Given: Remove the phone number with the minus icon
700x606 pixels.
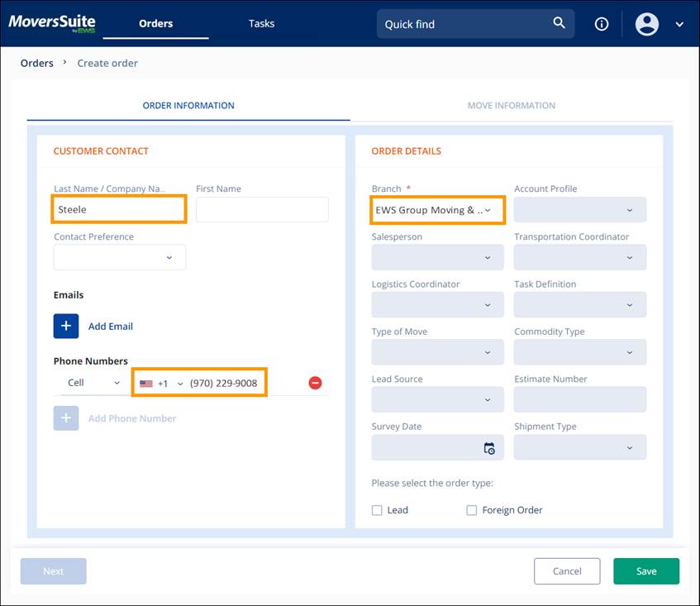Looking at the screenshot, I should 314,383.
